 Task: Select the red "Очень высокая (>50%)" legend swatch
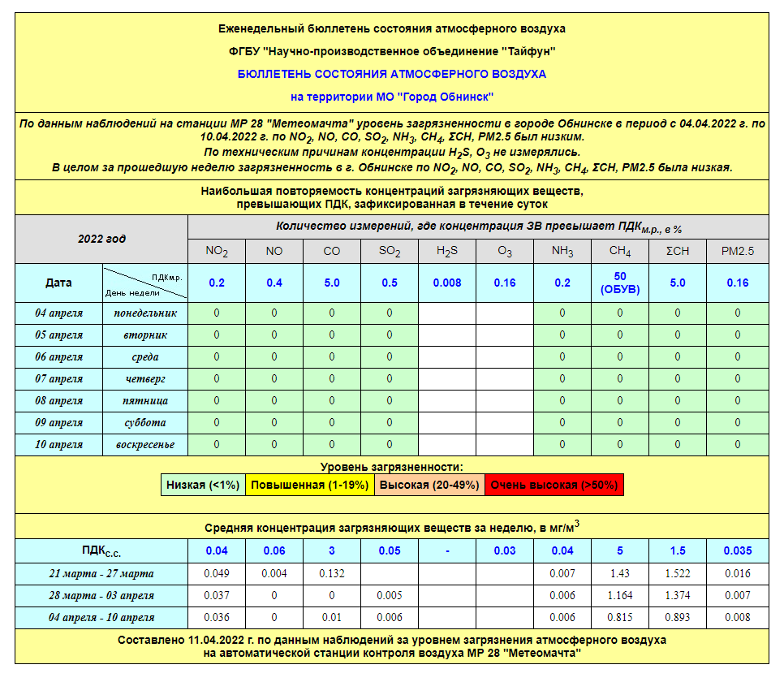(554, 486)
